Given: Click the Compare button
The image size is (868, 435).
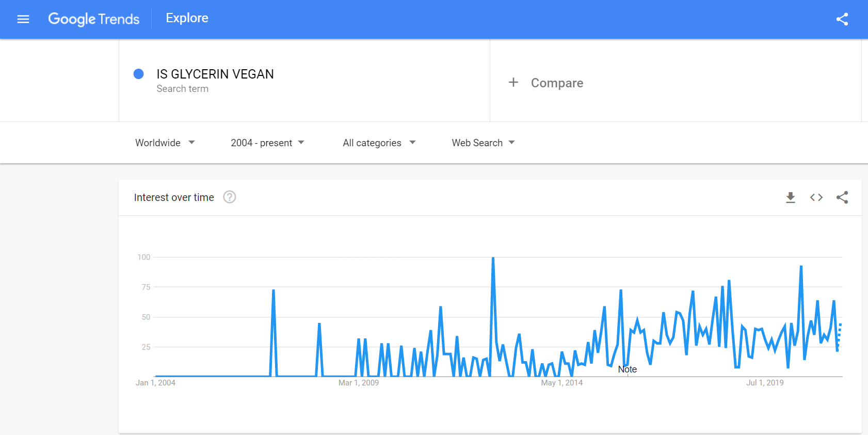Looking at the screenshot, I should click(x=545, y=83).
